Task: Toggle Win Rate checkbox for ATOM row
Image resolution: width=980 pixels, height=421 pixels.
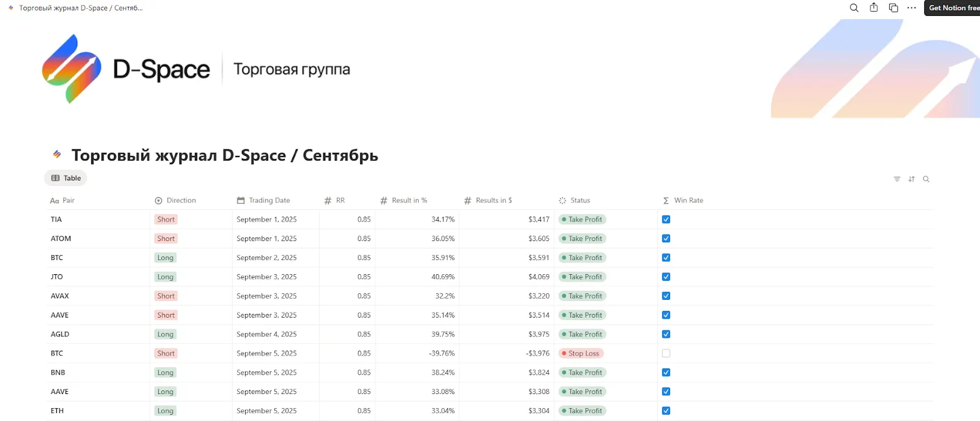Action: click(666, 239)
